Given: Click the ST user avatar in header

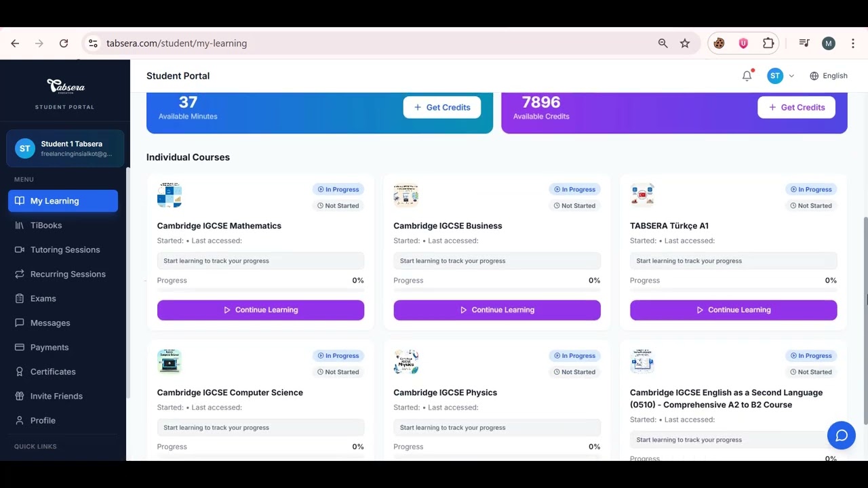Looking at the screenshot, I should (x=775, y=76).
